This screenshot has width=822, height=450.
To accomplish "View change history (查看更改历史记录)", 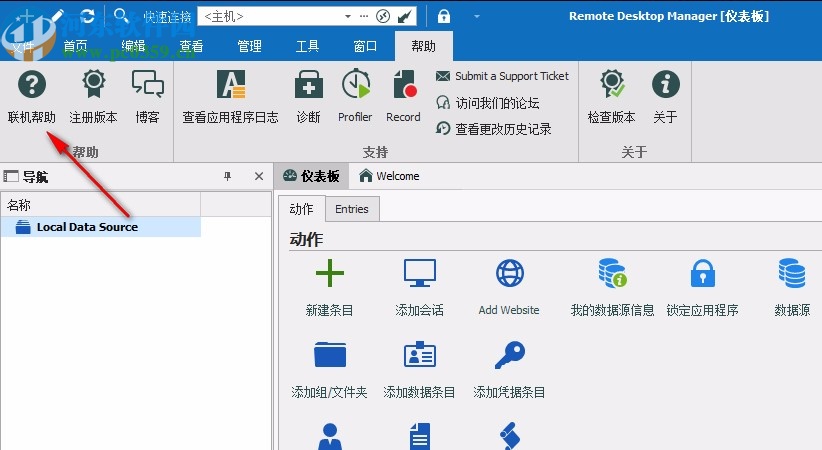I will 493,129.
